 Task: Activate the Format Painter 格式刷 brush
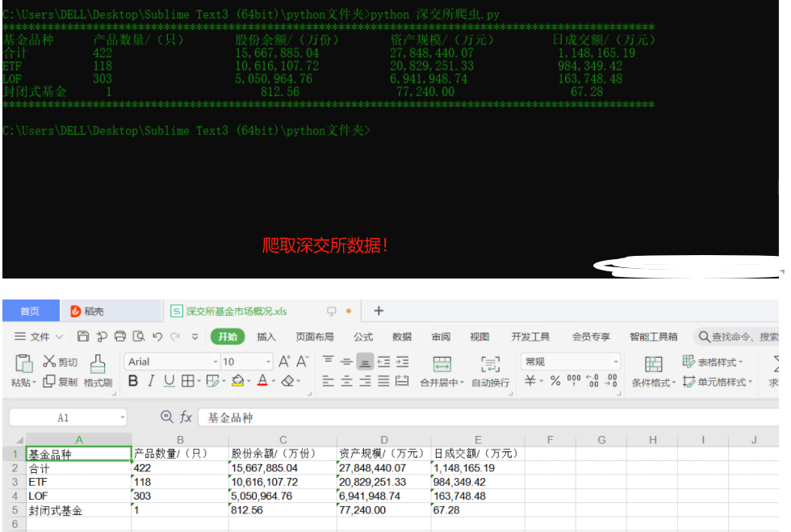point(98,371)
